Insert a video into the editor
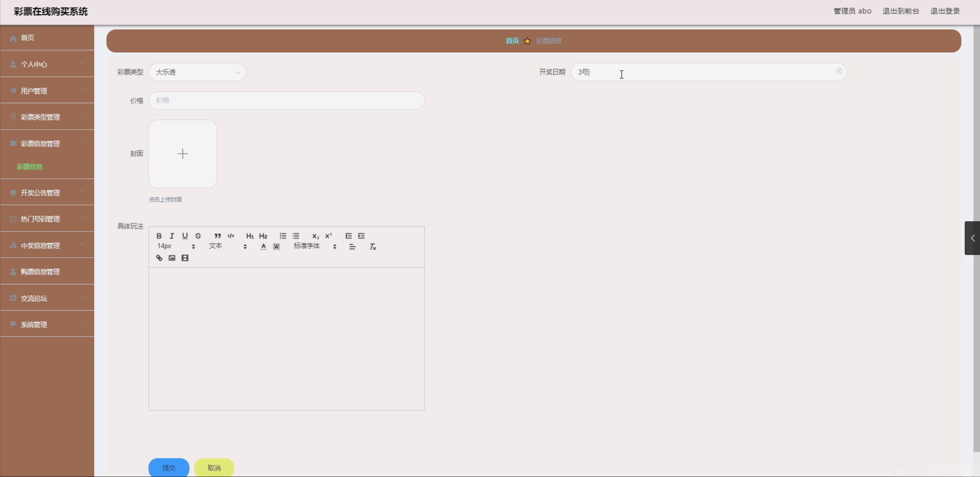The image size is (980, 477). (185, 258)
